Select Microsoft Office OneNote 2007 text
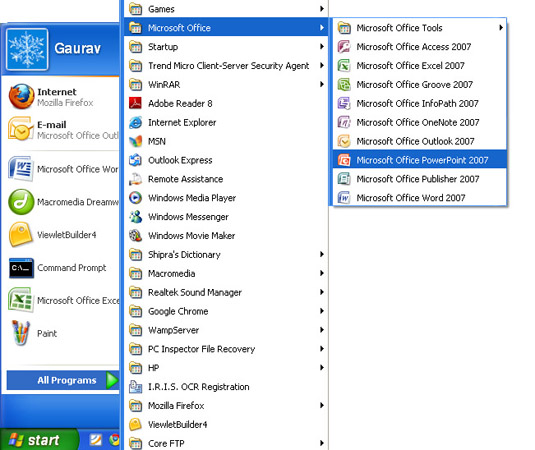This screenshot has width=535, height=450. click(418, 122)
